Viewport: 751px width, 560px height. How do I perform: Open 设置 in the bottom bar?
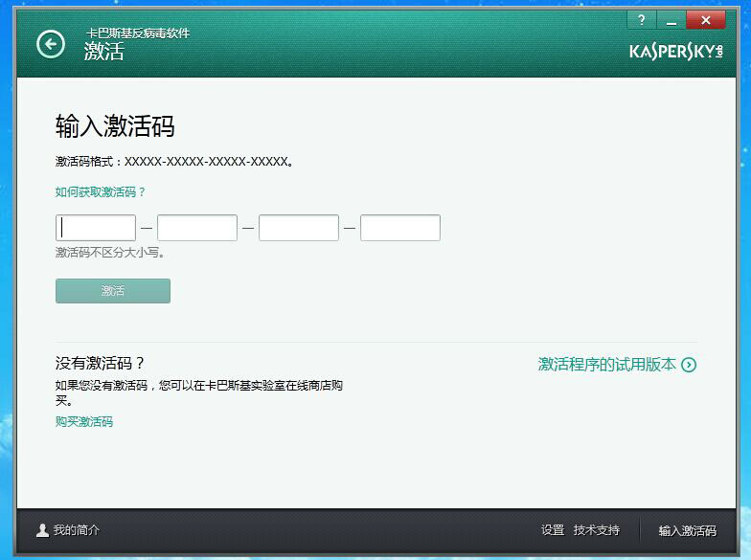(553, 530)
